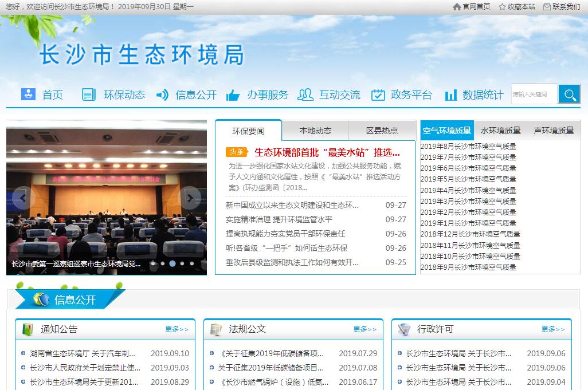588x390 pixels.
Task: Click the 行政许可 section icon
Action: point(404,329)
